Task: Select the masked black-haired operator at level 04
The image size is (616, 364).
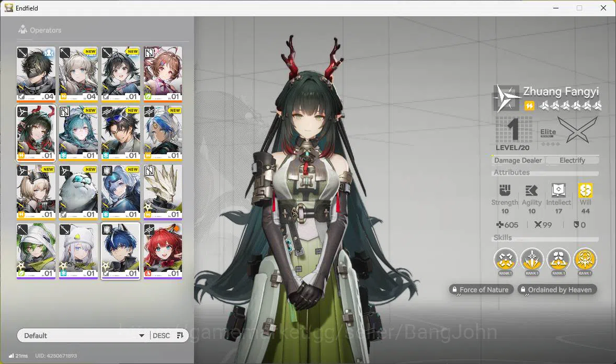Action: [x=36, y=74]
